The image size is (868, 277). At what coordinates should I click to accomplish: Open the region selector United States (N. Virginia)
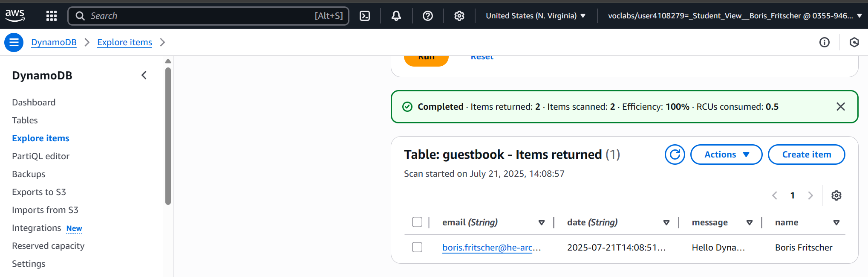pos(535,16)
